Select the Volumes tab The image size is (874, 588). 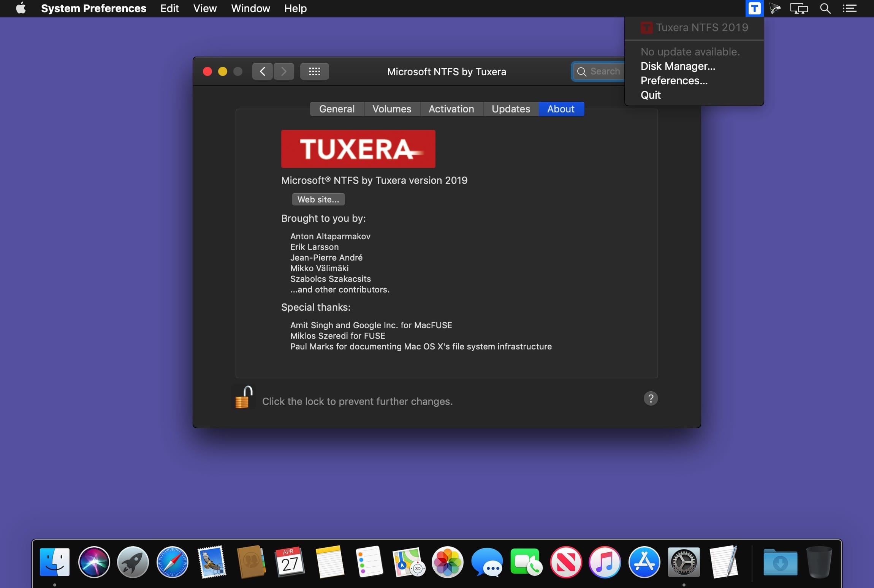coord(391,109)
